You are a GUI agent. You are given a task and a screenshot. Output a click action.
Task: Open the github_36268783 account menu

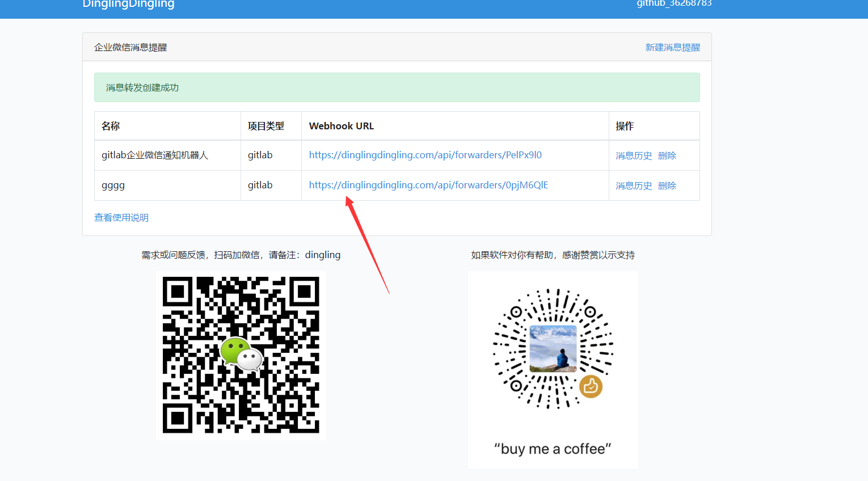(x=674, y=3)
